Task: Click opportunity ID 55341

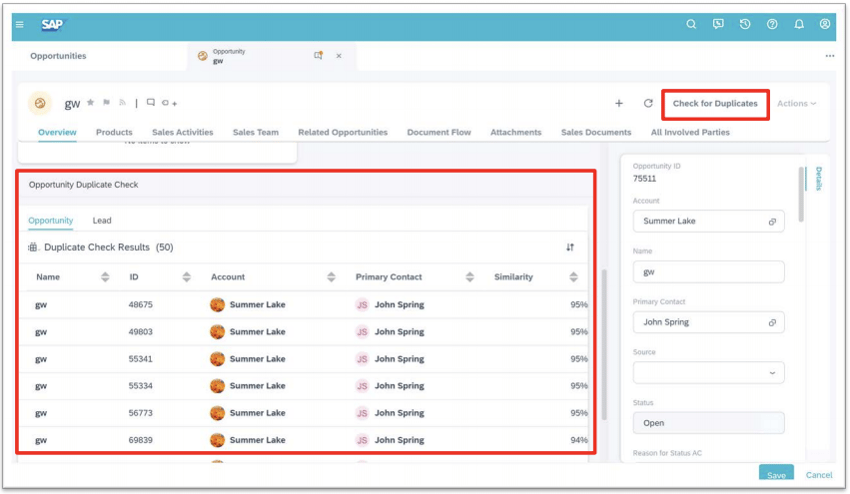Action: 140,359
